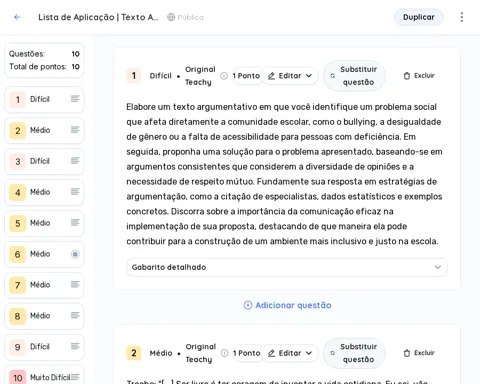
Task: Click the 1 Ponto badge of question 2
Action: (247, 353)
